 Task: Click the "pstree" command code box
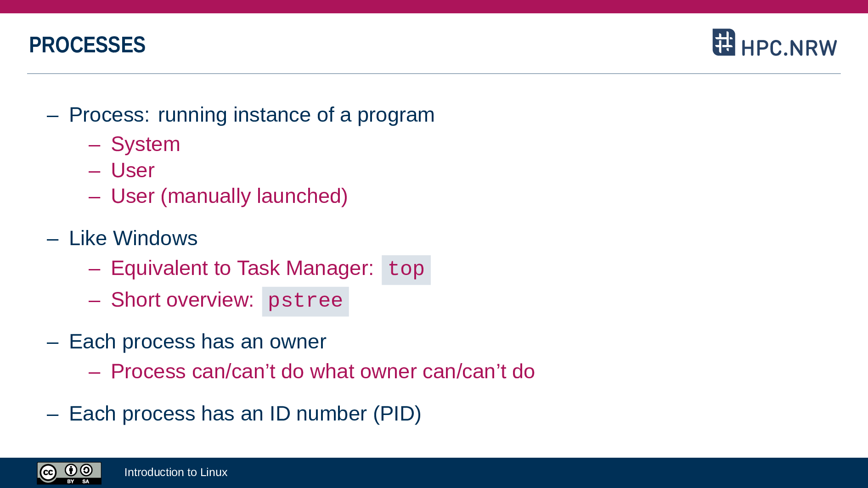coord(305,301)
